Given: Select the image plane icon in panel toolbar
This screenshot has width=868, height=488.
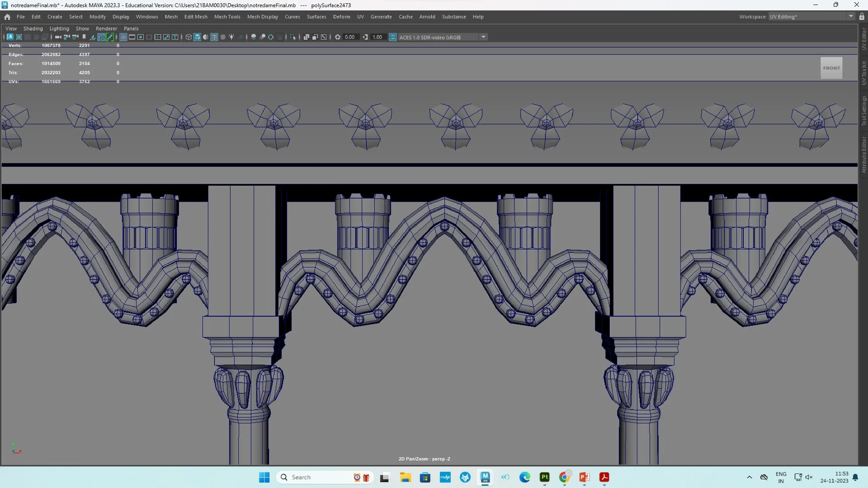Looking at the screenshot, I should [166, 37].
